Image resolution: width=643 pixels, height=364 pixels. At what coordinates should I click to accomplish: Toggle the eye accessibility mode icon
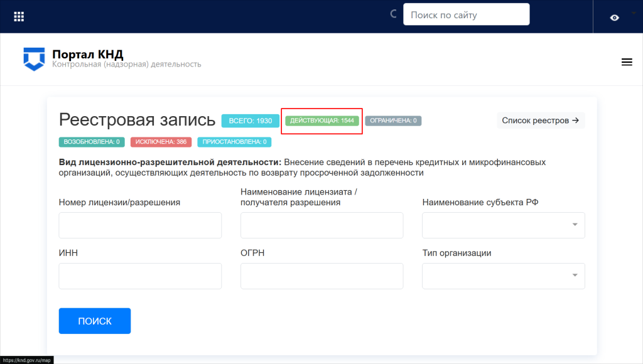614,17
